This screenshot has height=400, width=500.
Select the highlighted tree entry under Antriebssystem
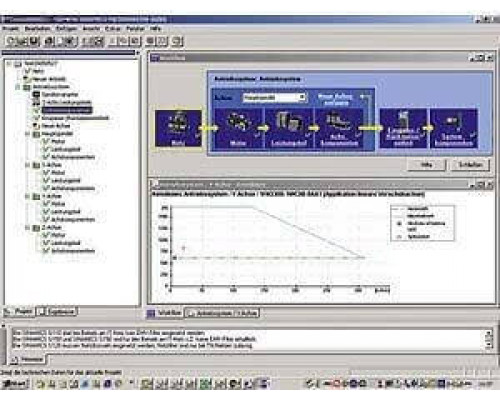[x=67, y=110]
